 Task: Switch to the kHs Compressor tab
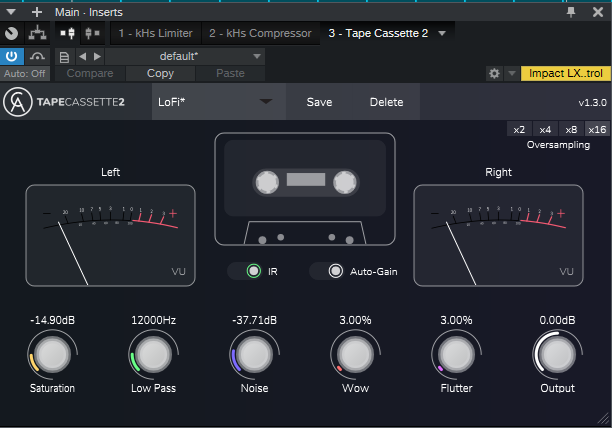click(x=260, y=33)
